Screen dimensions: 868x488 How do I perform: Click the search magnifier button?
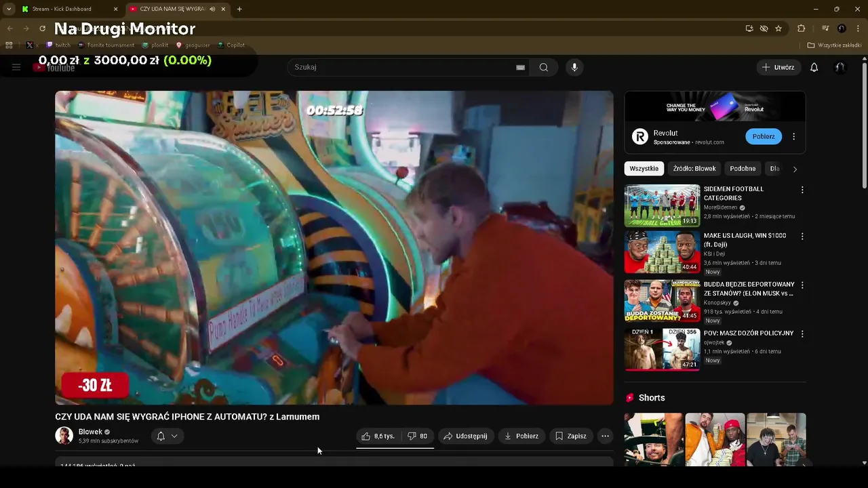click(x=544, y=67)
